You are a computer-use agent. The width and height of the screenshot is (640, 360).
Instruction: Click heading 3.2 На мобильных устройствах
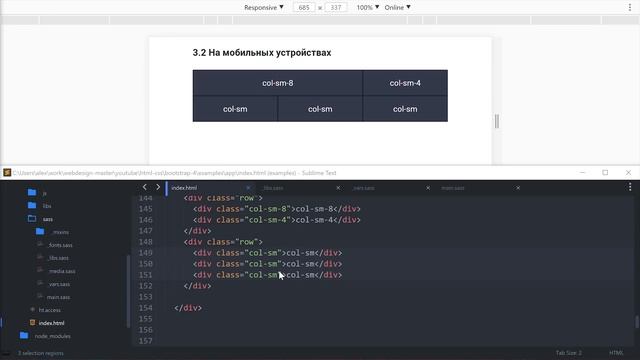click(x=262, y=53)
